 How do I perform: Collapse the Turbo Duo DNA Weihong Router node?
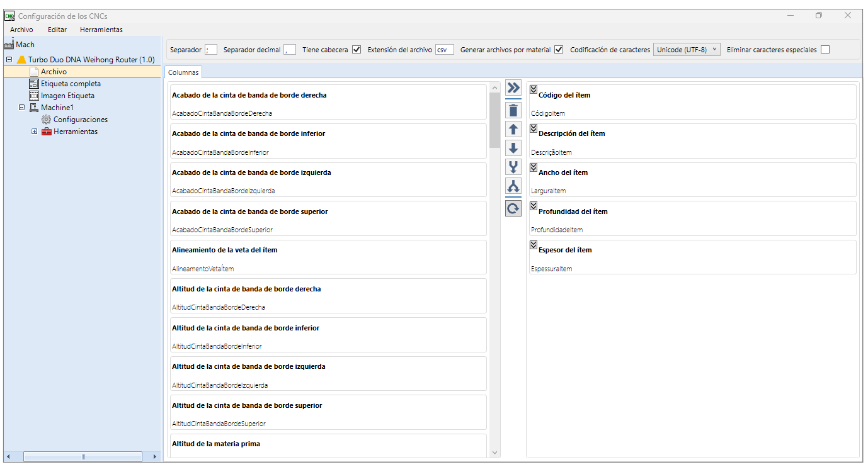[9, 60]
